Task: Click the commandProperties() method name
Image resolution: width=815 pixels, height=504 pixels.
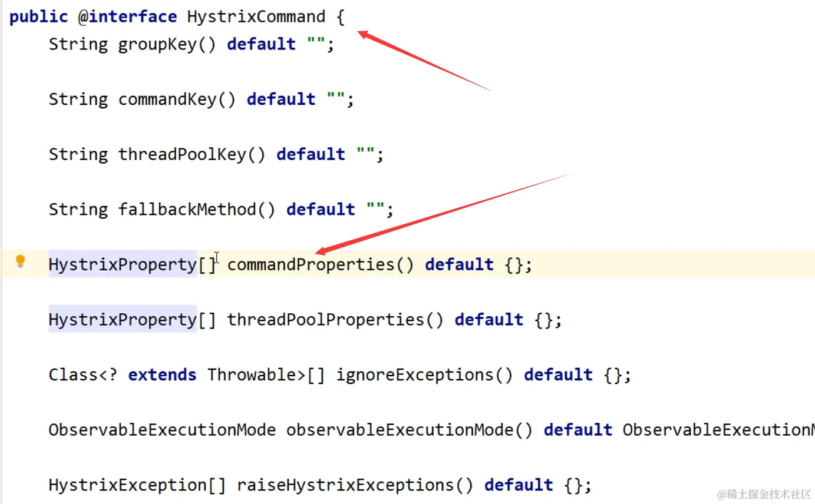Action: tap(321, 264)
